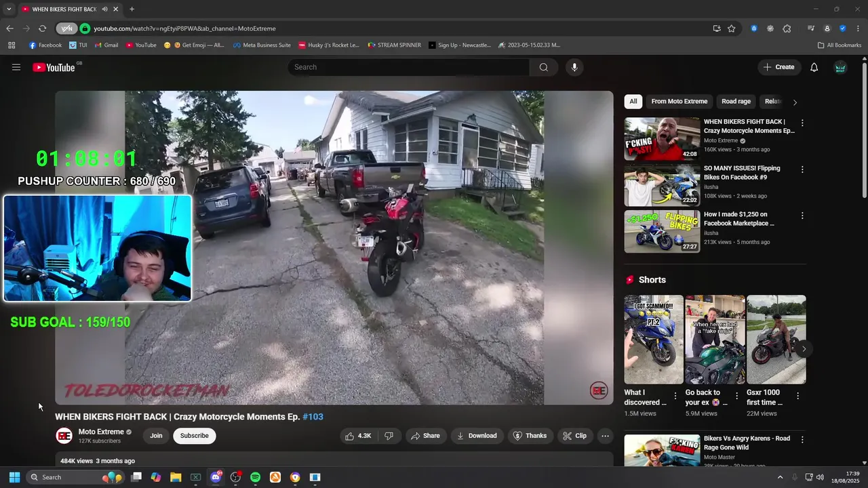Open the apps grid in the bookmarks bar
The image size is (868, 488).
(12, 45)
